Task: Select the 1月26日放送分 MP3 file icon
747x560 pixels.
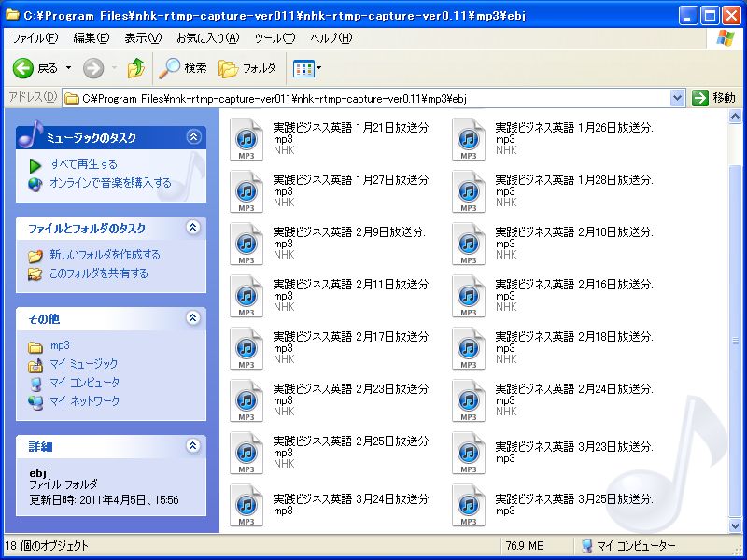Action: [469, 139]
